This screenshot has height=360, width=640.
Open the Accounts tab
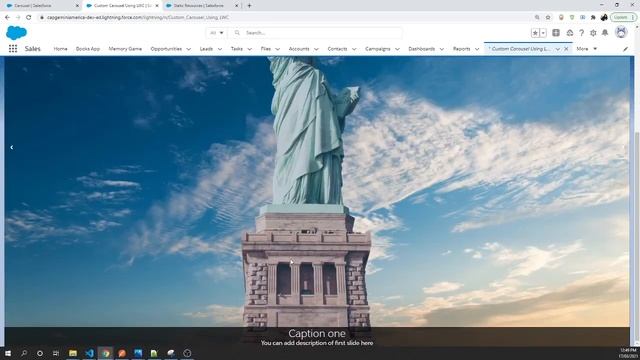[x=299, y=49]
